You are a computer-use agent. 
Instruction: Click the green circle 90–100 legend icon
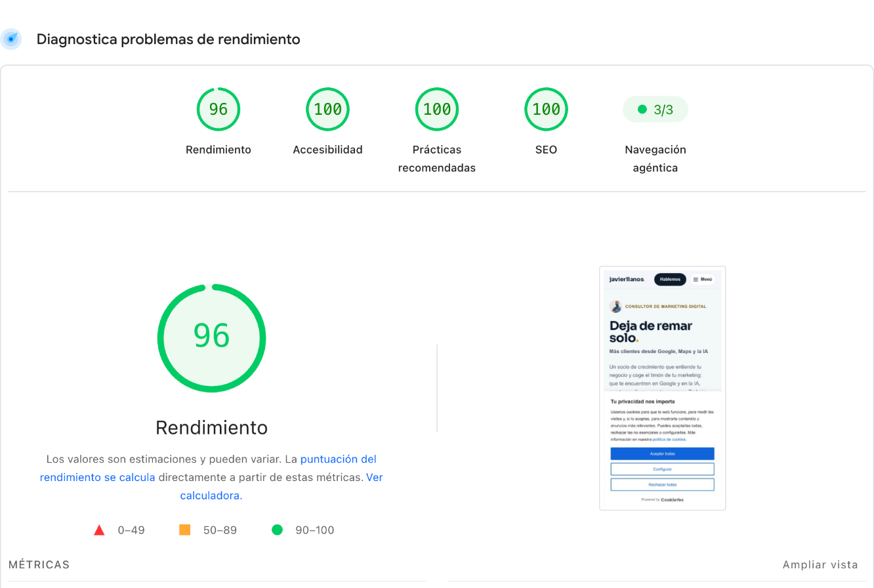[x=277, y=530]
